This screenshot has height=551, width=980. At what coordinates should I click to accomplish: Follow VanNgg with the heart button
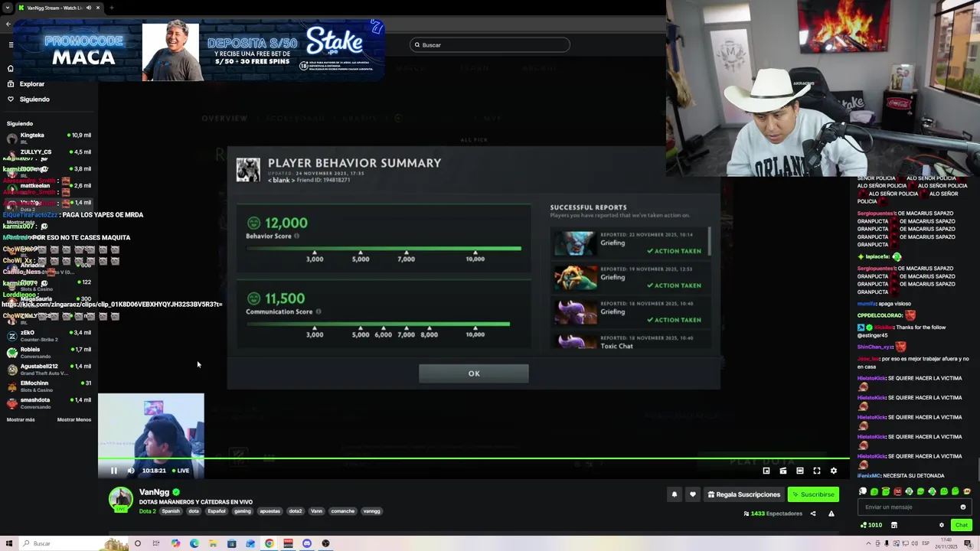pyautogui.click(x=693, y=494)
